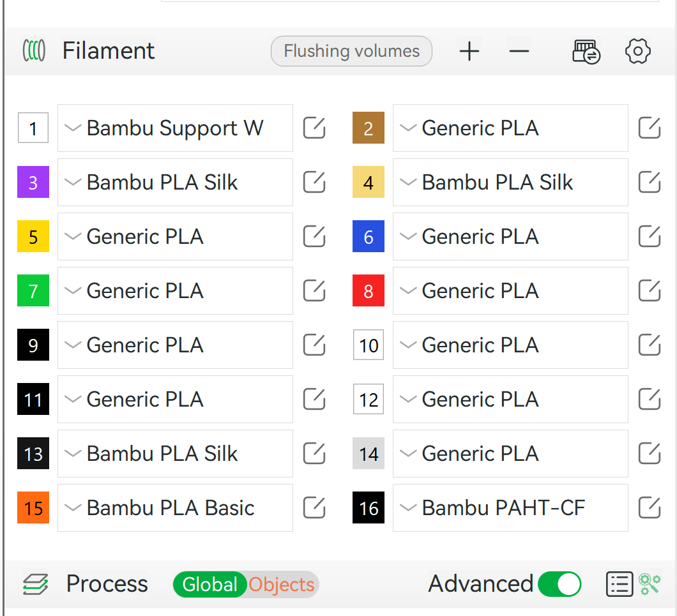Click the Process layers icon

(x=35, y=584)
